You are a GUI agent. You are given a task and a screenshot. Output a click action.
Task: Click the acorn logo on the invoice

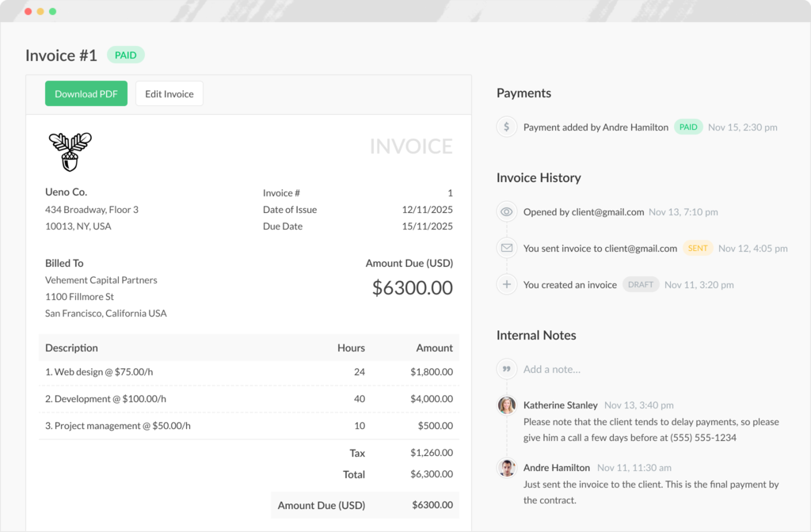(x=70, y=150)
